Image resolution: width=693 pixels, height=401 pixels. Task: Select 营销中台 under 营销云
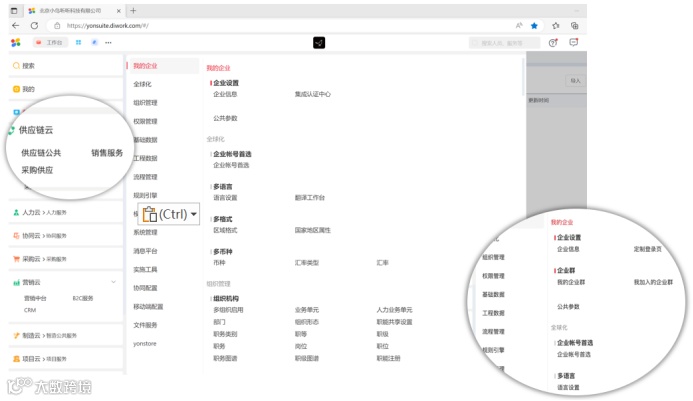[35, 298]
